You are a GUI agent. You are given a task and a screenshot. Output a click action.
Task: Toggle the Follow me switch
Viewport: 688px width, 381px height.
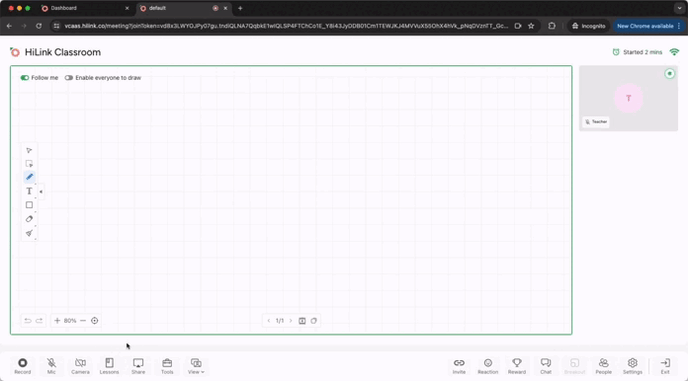coord(25,78)
